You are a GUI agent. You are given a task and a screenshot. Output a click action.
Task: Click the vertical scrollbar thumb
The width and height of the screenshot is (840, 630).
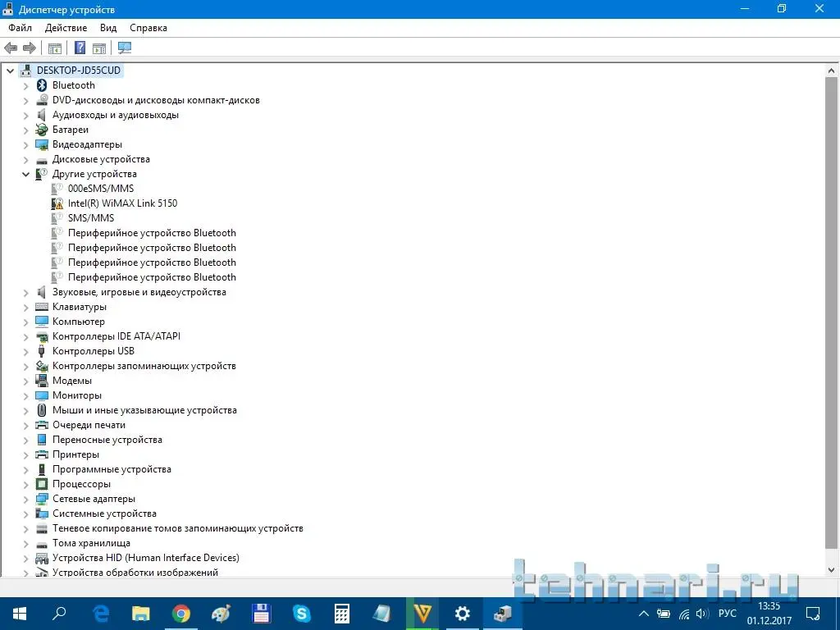click(x=832, y=313)
